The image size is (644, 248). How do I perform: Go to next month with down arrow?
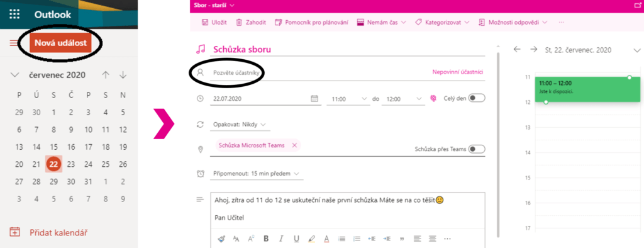[x=123, y=75]
